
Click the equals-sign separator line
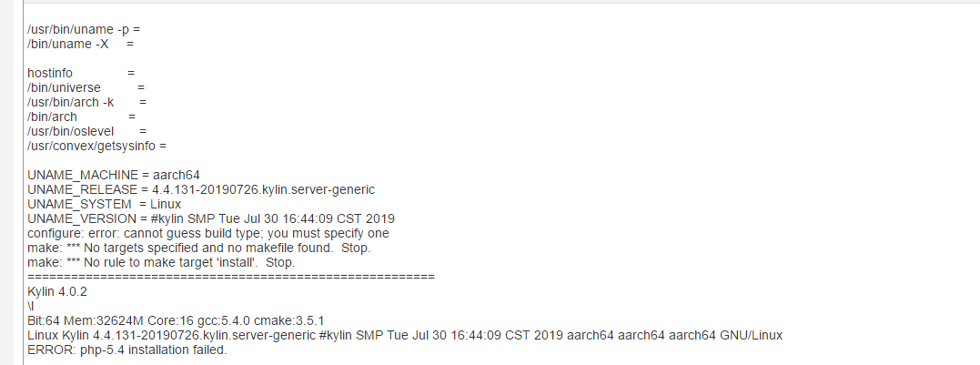coord(231,275)
